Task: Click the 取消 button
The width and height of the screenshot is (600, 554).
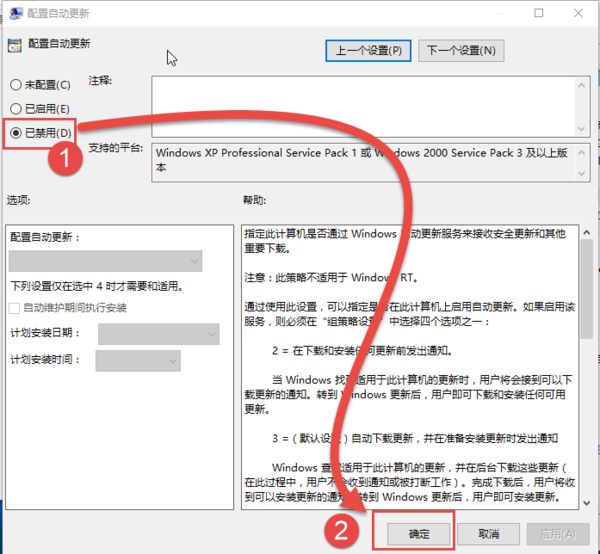Action: 488,534
